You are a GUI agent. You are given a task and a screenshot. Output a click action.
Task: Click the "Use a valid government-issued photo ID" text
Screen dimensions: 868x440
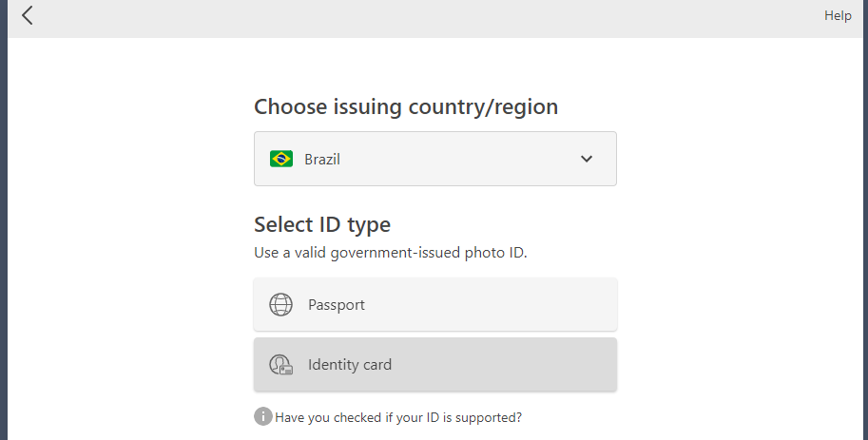(x=390, y=253)
